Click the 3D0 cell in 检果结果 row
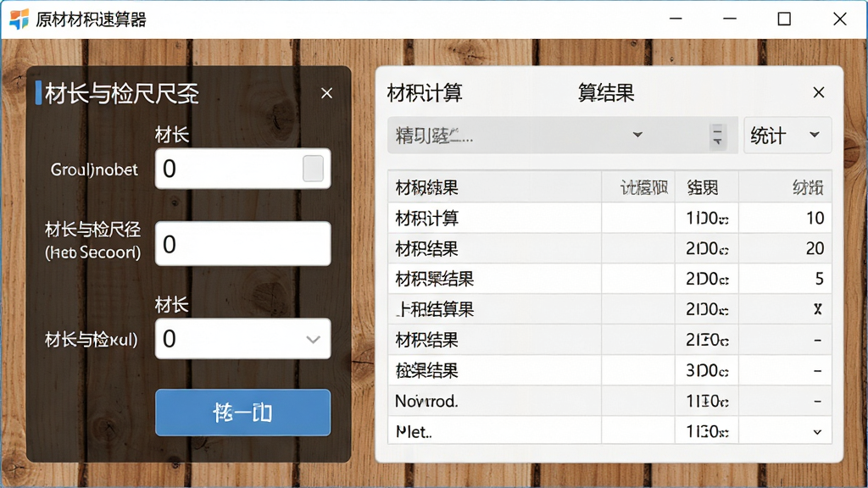 706,370
